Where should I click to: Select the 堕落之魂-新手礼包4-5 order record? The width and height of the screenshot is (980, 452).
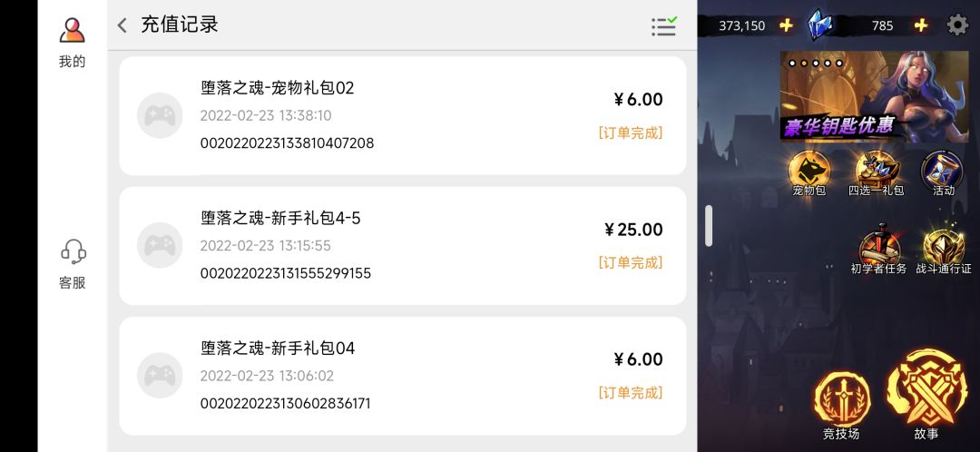(403, 246)
